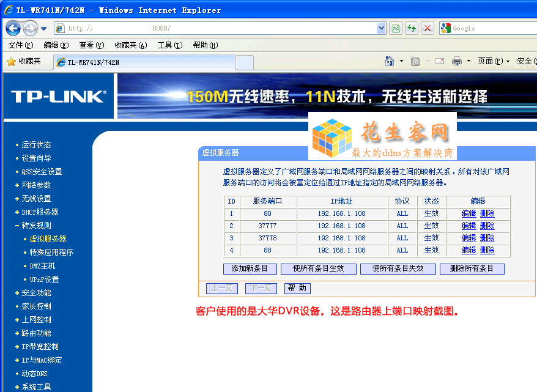Click the 收藏夹 favorites star button

point(24,62)
